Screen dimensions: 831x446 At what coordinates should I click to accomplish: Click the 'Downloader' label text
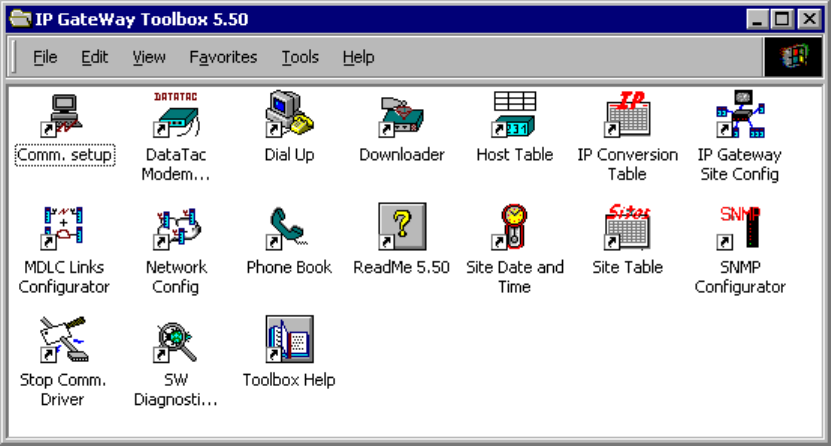click(402, 155)
